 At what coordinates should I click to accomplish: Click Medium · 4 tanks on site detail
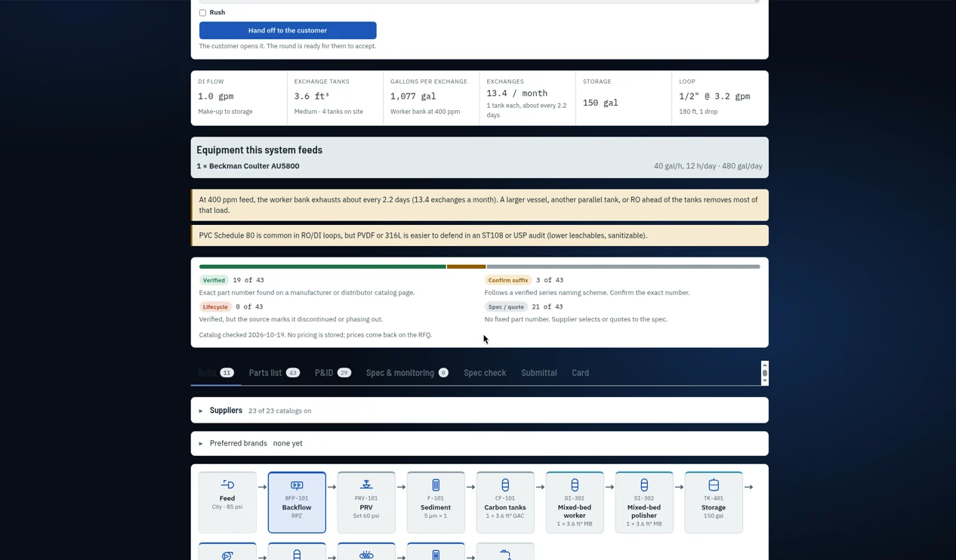click(x=328, y=112)
